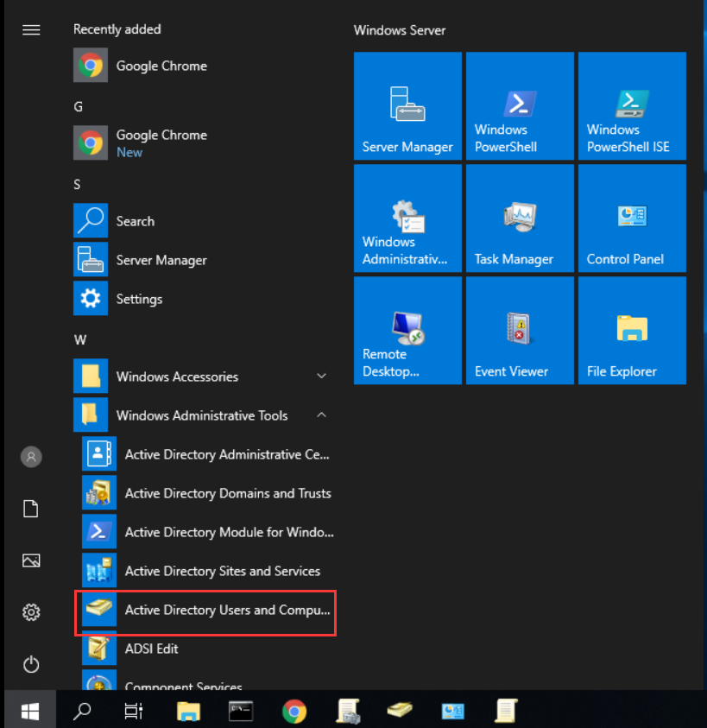
Task: Open Google Chrome from the taskbar
Action: pos(294,711)
